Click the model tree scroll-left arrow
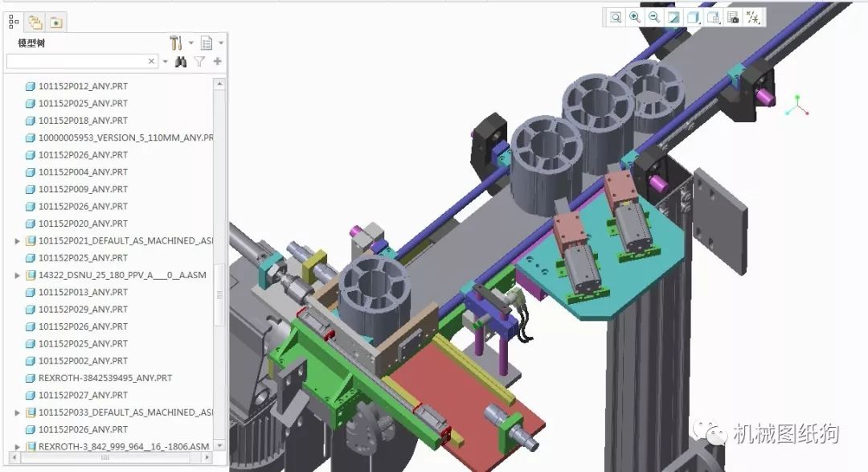The image size is (868, 472). pyautogui.click(x=13, y=458)
